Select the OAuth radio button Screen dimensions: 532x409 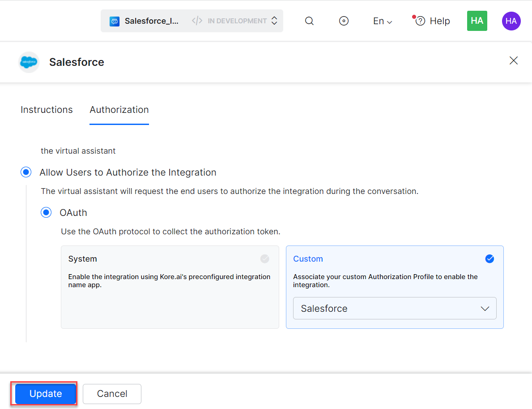pyautogui.click(x=46, y=212)
